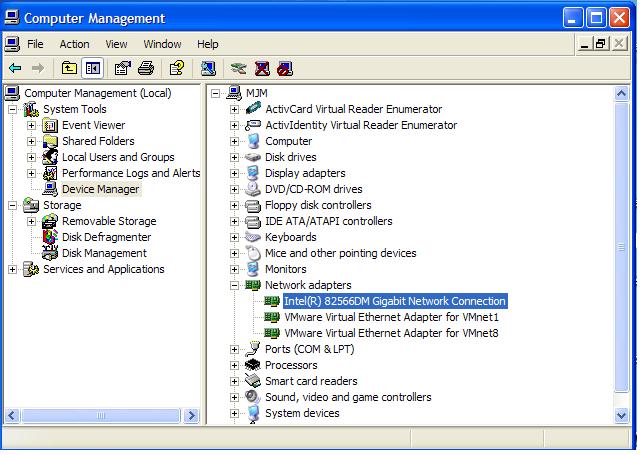The height and width of the screenshot is (455, 642).
Task: Click the DVD/CD-ROM drives icon
Action: click(253, 189)
